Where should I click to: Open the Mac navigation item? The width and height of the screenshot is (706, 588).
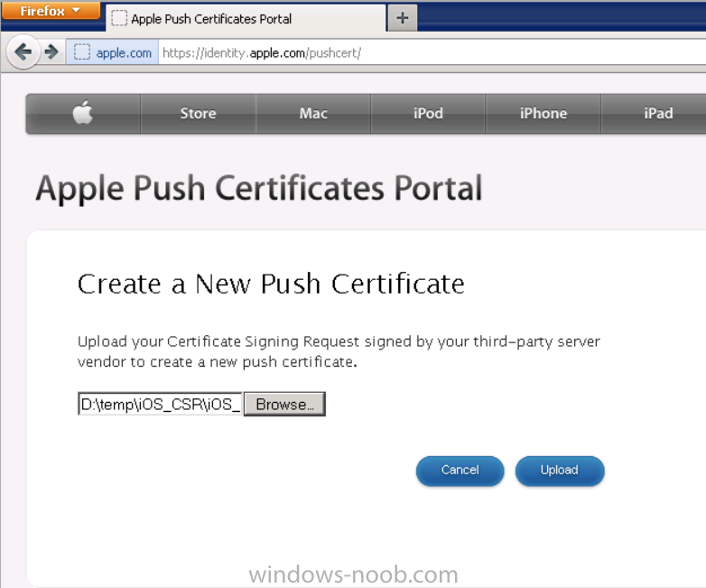pos(313,113)
